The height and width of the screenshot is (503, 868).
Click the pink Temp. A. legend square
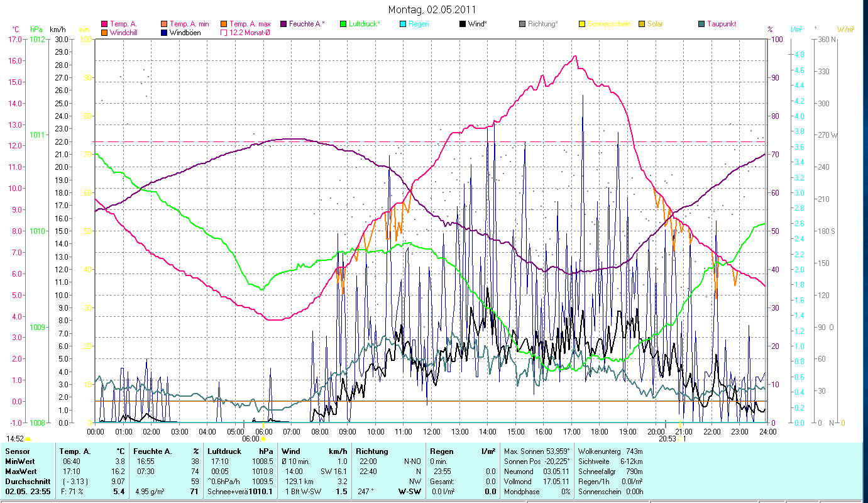tap(104, 24)
